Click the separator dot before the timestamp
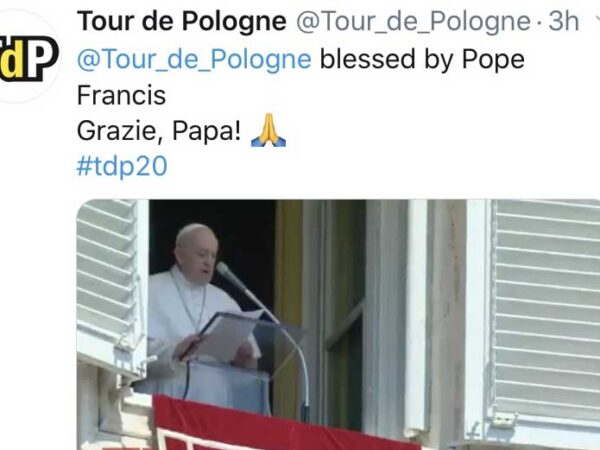The width and height of the screenshot is (600, 450). point(539,23)
